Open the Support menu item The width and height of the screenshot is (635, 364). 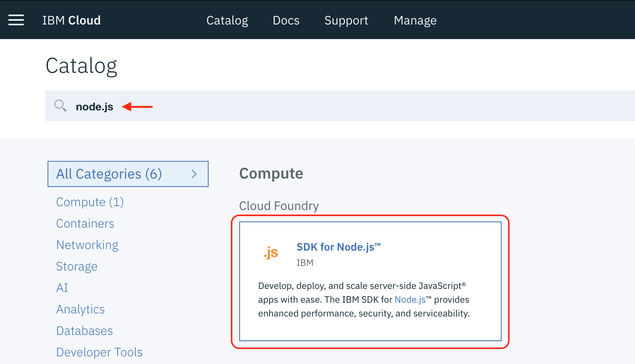coord(346,20)
